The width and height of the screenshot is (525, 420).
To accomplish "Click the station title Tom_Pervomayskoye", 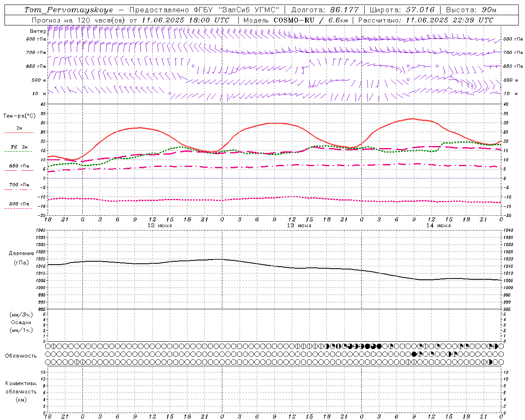I will click(x=68, y=10).
